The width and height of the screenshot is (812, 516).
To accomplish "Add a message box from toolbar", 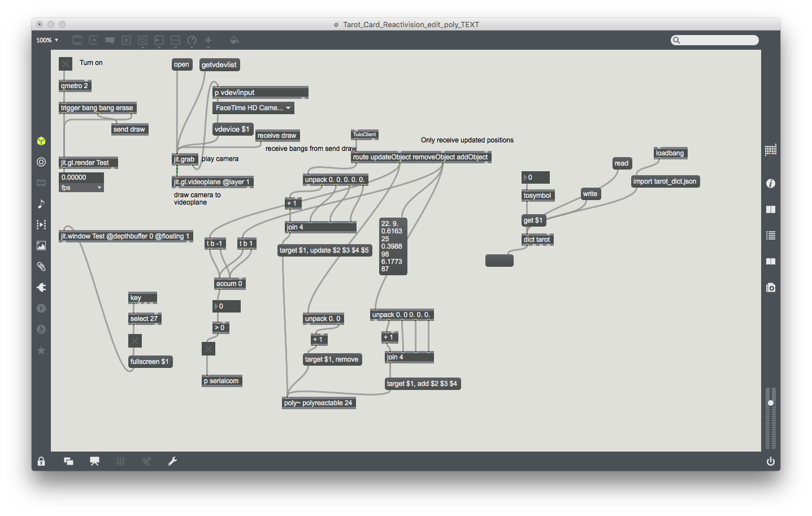I will click(x=94, y=40).
